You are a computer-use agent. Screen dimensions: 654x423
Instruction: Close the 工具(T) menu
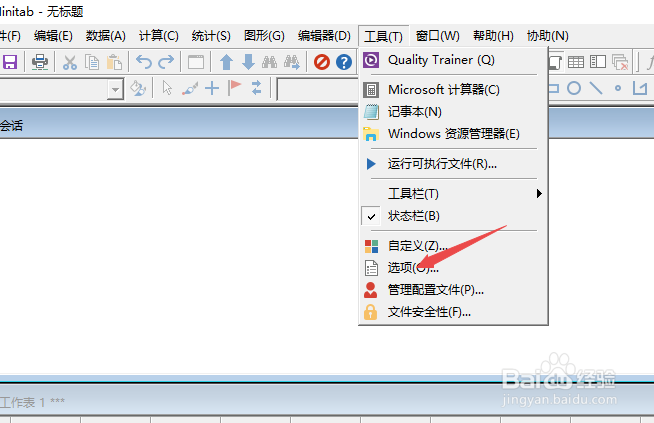pyautogui.click(x=383, y=37)
